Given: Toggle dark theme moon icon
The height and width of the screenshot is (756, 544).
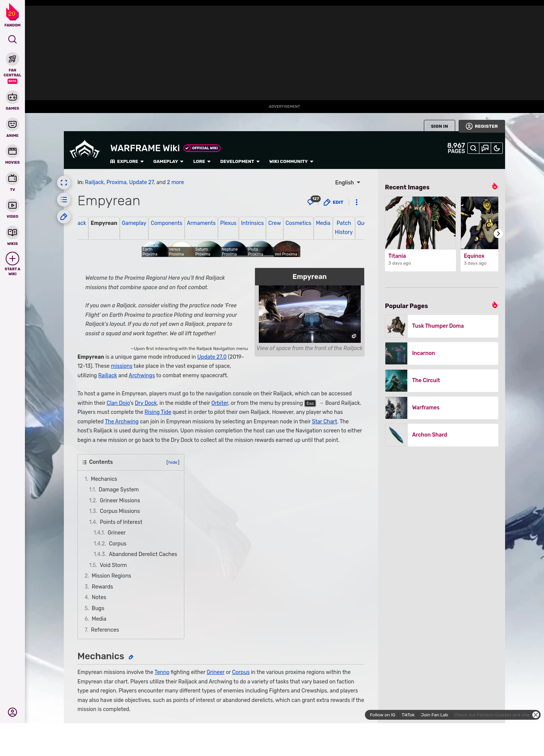Looking at the screenshot, I should tap(497, 148).
